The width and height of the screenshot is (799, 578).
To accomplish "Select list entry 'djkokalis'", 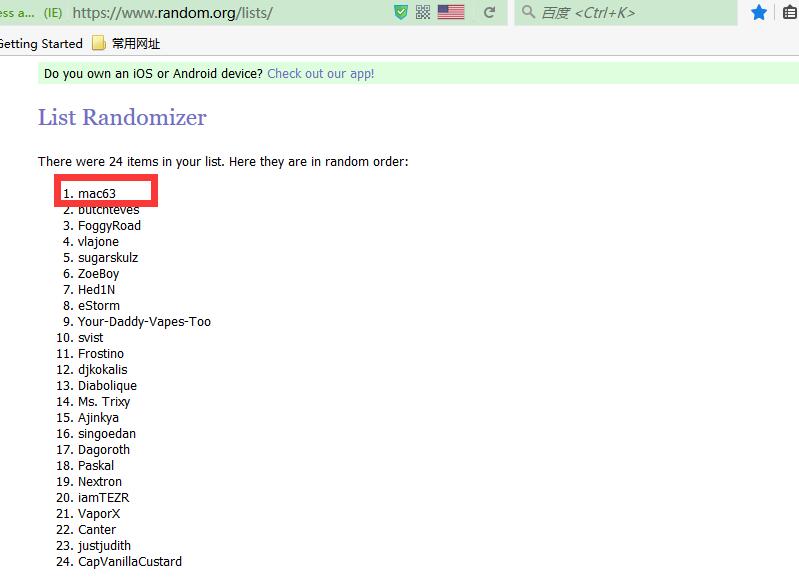I will point(102,370).
